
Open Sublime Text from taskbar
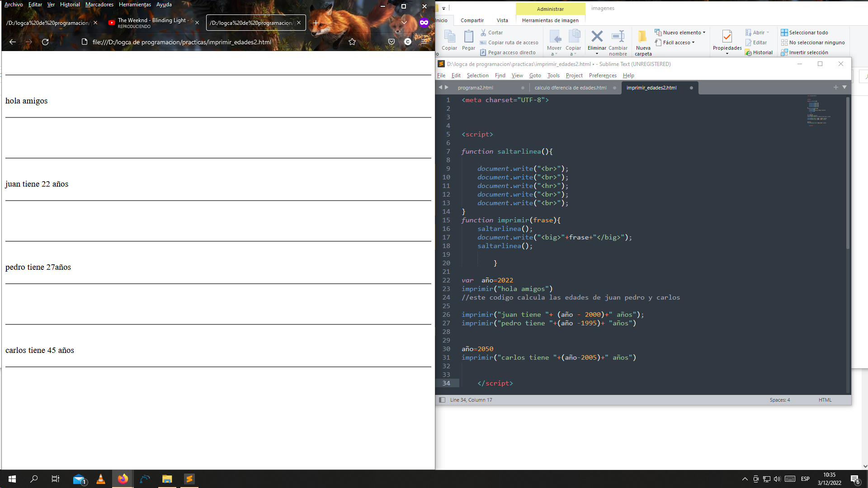click(189, 479)
